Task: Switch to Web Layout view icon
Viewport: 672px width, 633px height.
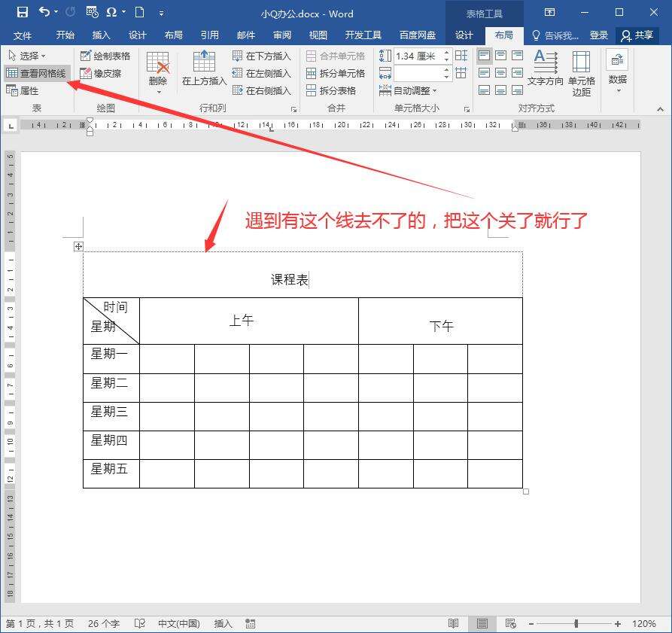Action: 510,623
